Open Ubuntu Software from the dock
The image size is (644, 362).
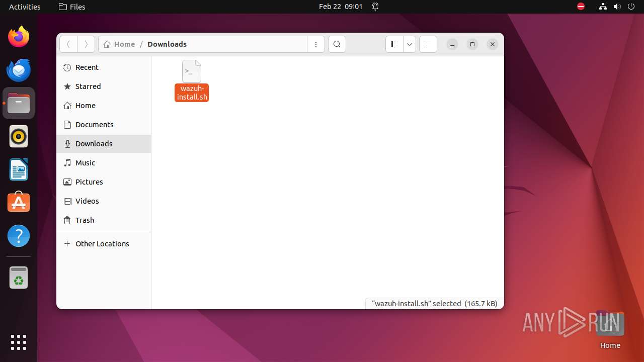[19, 203]
